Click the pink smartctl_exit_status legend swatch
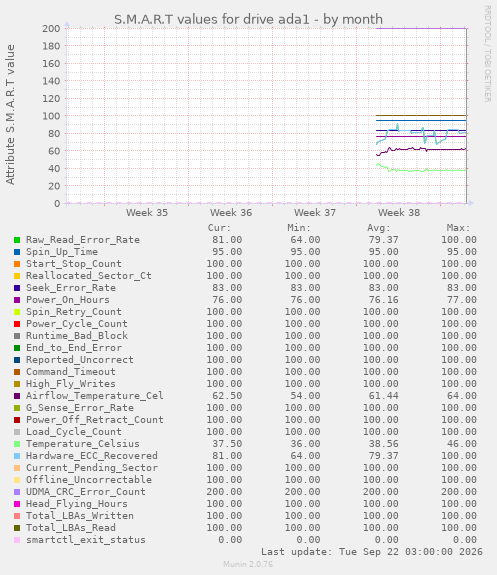The height and width of the screenshot is (575, 497). pyautogui.click(x=17, y=540)
